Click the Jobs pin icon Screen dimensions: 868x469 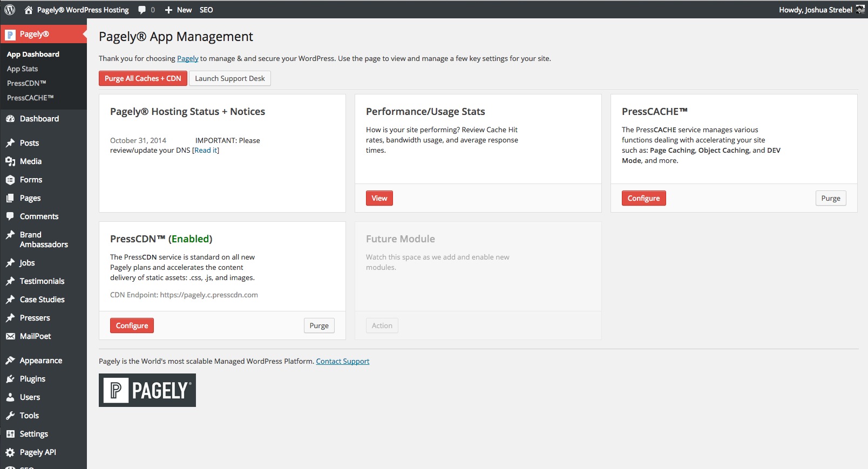[10, 263]
